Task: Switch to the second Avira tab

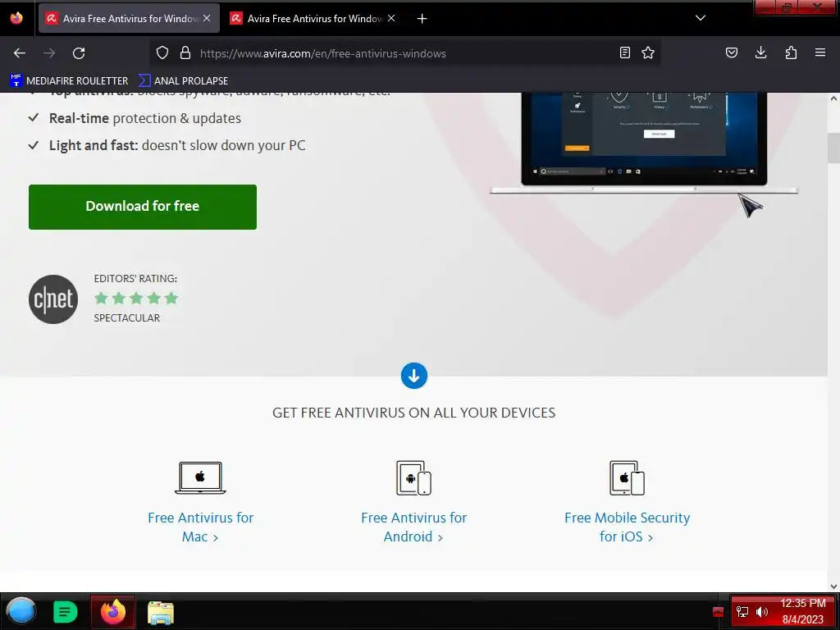Action: coord(313,18)
